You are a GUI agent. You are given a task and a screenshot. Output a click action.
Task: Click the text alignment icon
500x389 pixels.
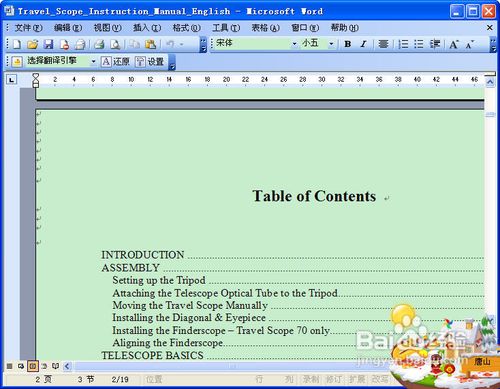pos(383,44)
